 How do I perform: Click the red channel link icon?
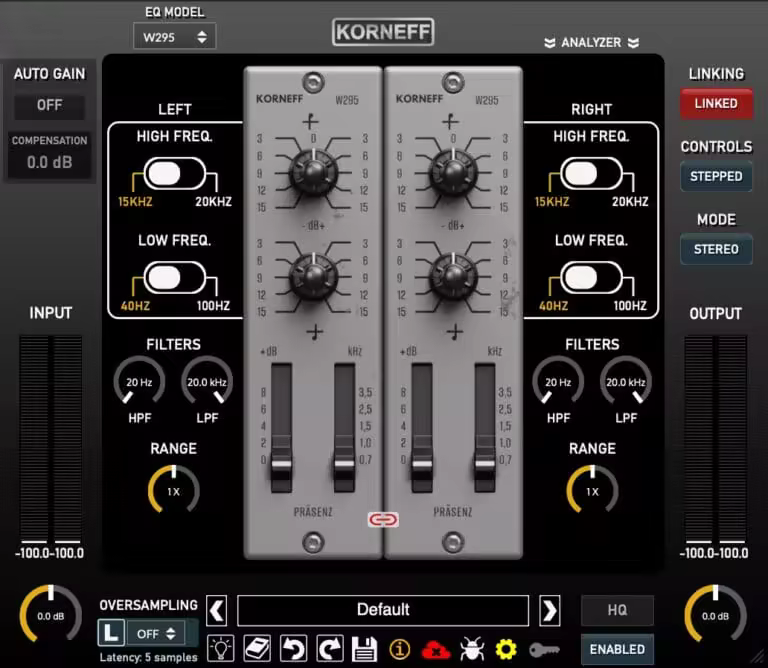[383, 519]
